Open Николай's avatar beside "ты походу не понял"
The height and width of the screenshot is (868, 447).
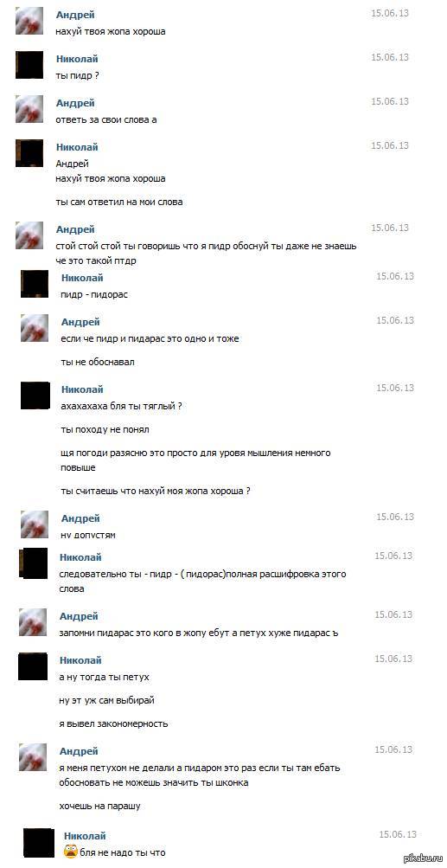[x=35, y=395]
